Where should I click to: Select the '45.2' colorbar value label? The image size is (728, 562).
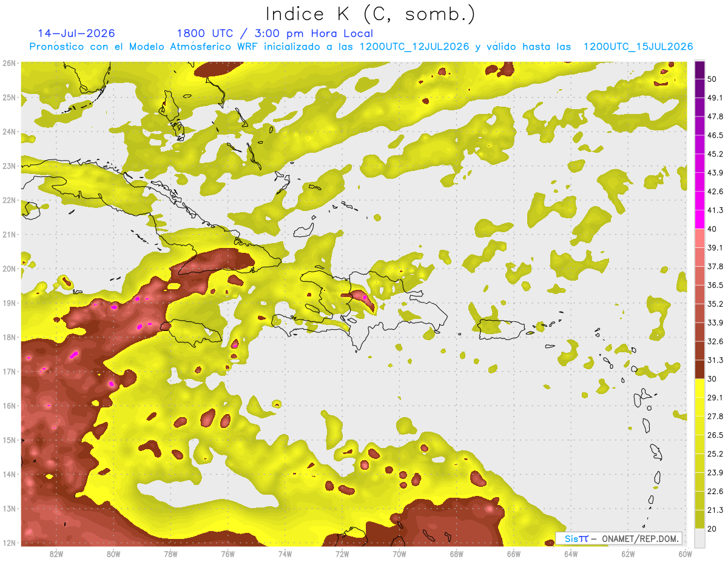tap(715, 154)
